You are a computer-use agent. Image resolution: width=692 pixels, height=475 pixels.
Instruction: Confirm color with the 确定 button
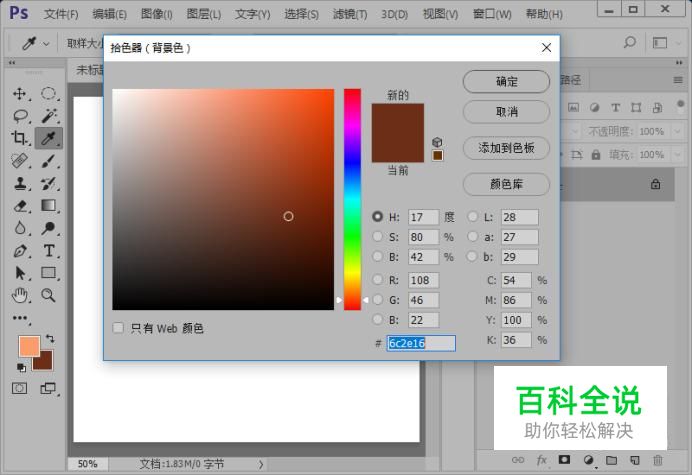click(x=506, y=82)
